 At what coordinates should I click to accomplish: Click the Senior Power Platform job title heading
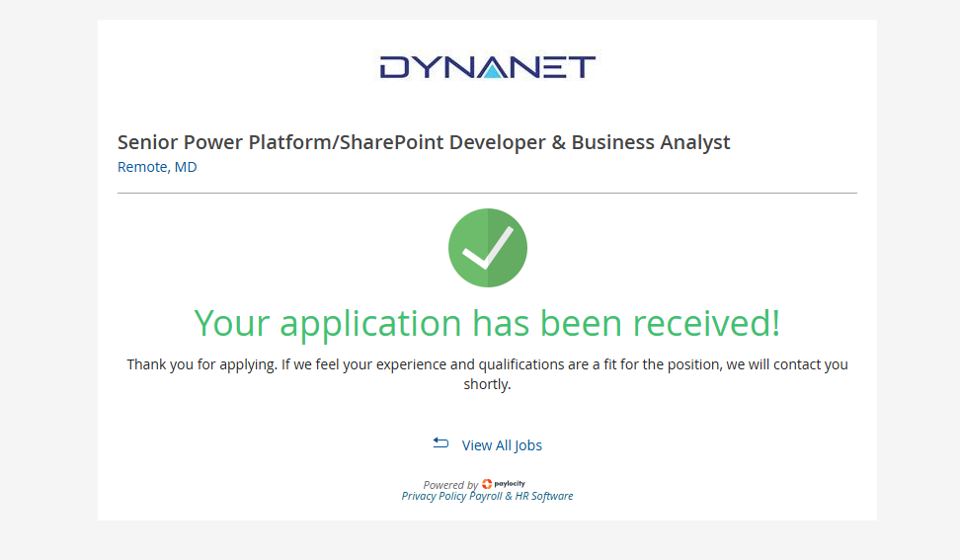click(424, 142)
